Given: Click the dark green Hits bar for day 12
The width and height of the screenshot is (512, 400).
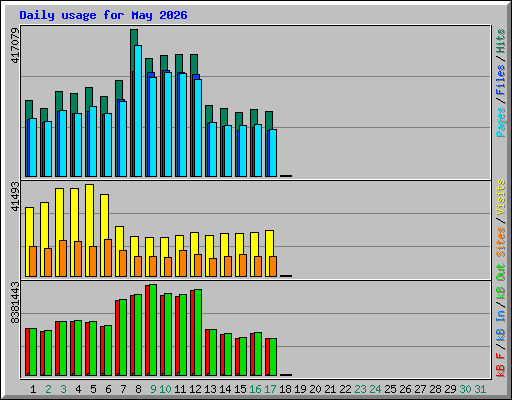Looking at the screenshot, I should point(194,64).
